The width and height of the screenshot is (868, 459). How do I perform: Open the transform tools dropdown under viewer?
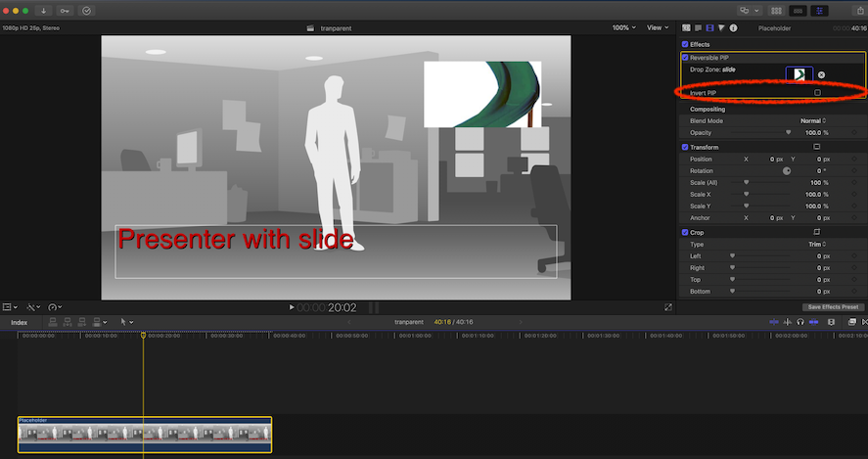point(10,306)
